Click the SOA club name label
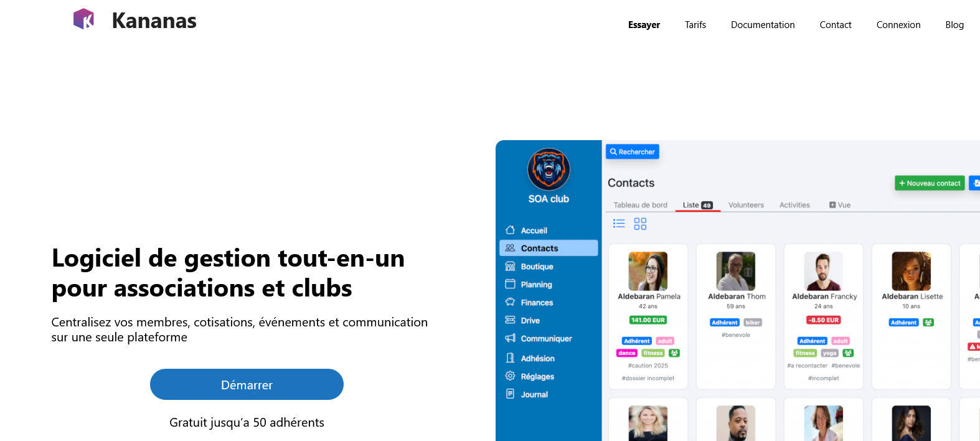 pyautogui.click(x=549, y=199)
